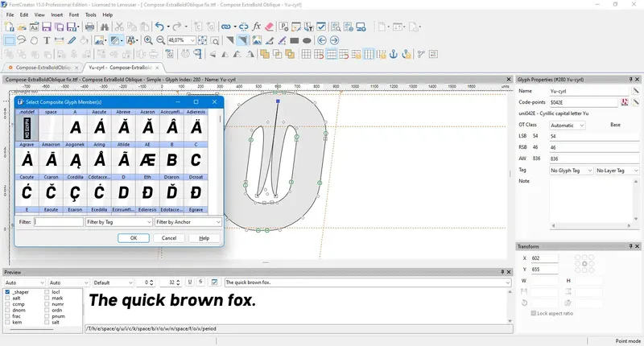
Task: Click the pink eraser icon
Action: pyautogui.click(x=269, y=27)
